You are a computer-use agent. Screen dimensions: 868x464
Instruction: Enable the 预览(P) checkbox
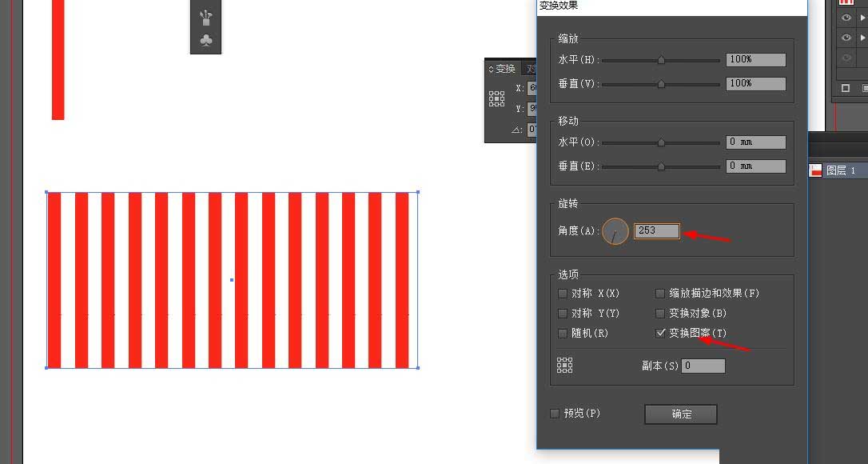point(555,413)
